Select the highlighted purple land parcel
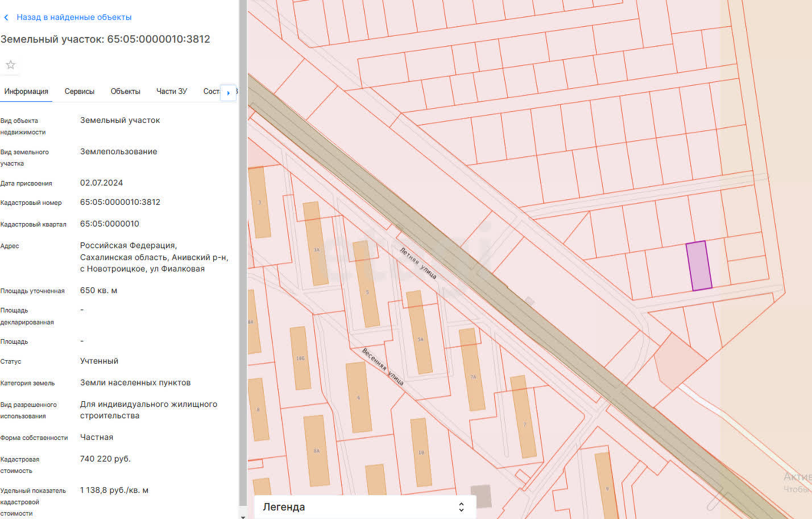Screen dimensions: 812x519 [x=699, y=266]
